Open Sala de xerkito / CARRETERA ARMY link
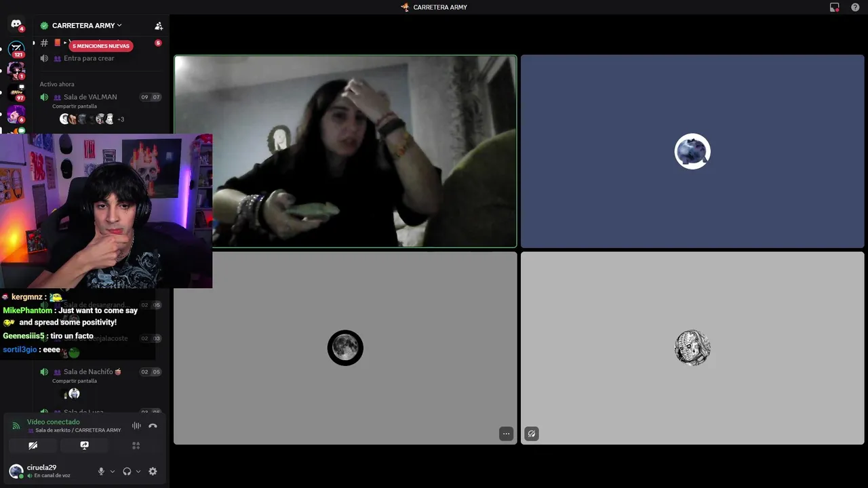868x488 pixels. click(x=78, y=430)
